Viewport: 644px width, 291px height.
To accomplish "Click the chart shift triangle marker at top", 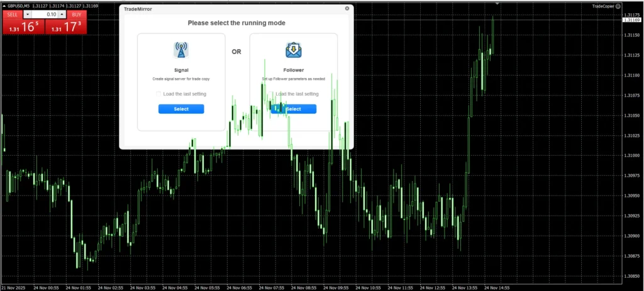I will click(x=497, y=3).
